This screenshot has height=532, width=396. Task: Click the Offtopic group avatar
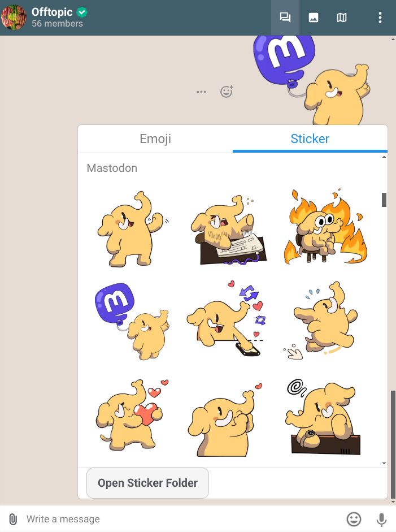(x=14, y=18)
